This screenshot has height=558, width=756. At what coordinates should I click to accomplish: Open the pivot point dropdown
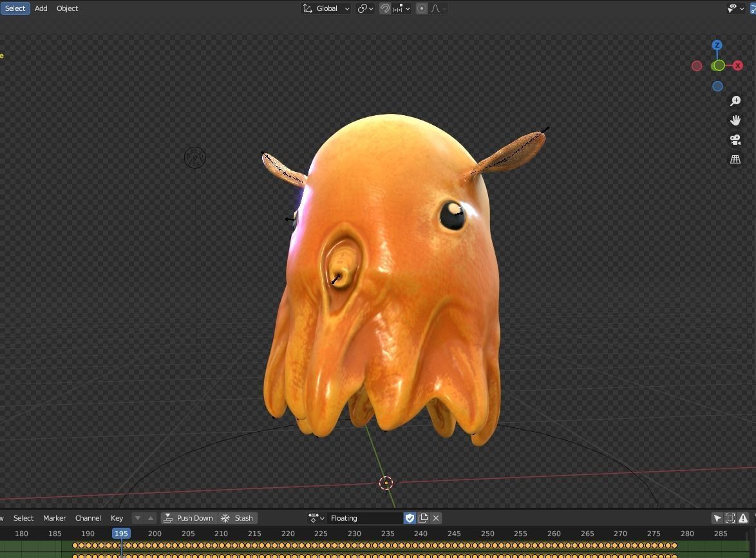point(365,8)
